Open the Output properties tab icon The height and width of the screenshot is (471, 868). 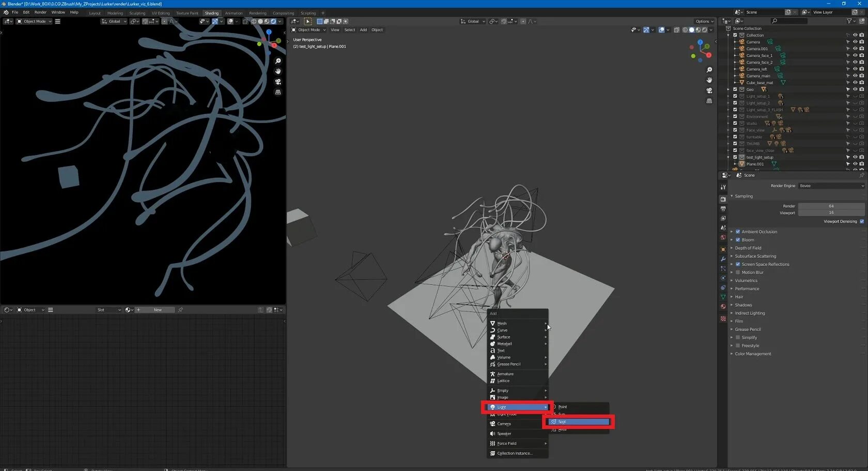coord(723,209)
